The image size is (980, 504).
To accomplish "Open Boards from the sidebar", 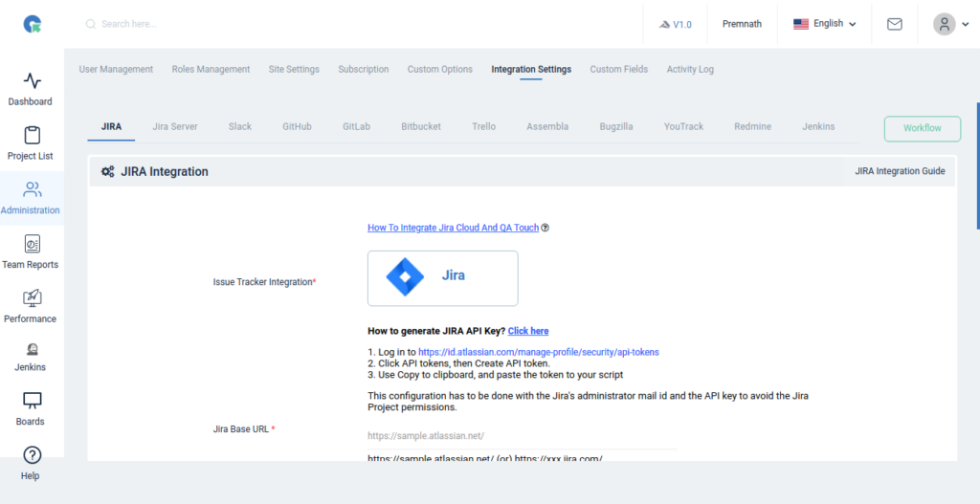I will [x=32, y=401].
